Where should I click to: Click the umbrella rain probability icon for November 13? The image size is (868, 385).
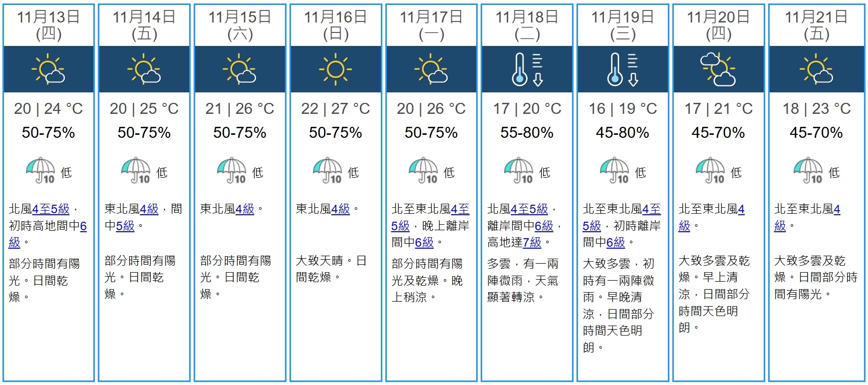click(41, 171)
